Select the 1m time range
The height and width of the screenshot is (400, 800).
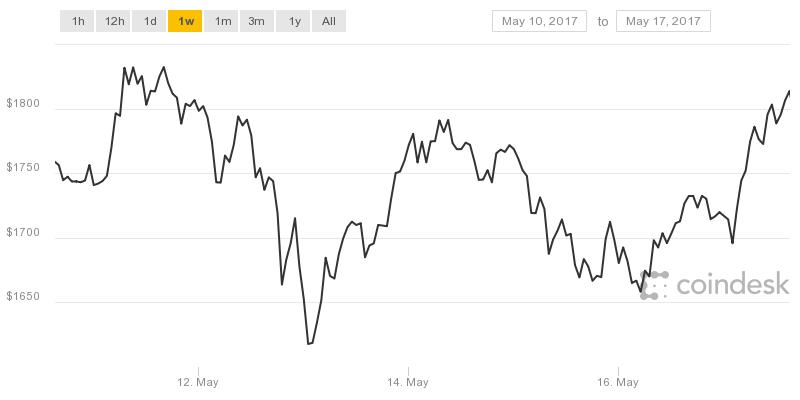[222, 21]
